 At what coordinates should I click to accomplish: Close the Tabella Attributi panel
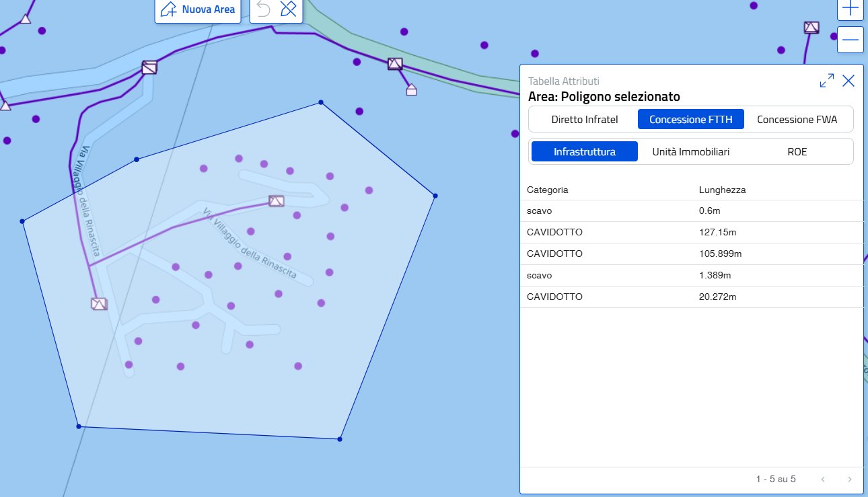pos(848,81)
